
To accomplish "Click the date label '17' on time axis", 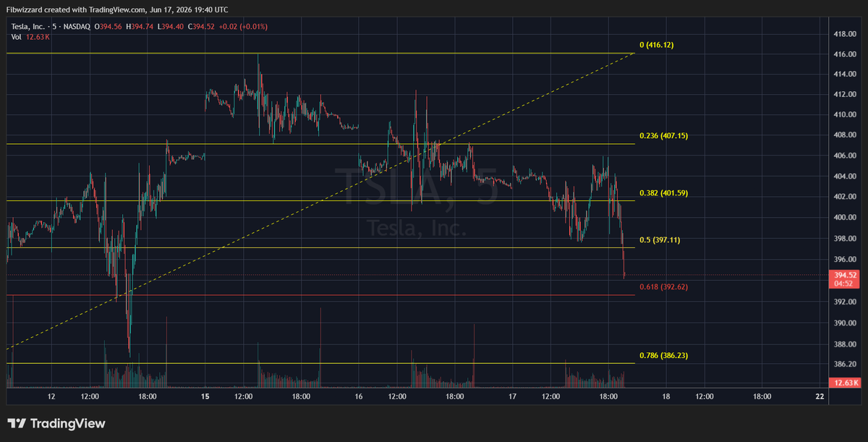I will pos(513,396).
